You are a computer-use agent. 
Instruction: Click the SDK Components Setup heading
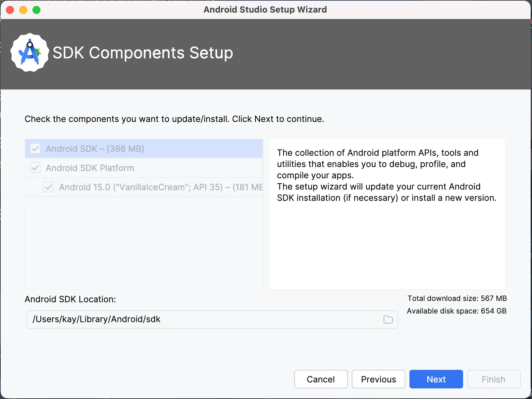[x=143, y=53]
